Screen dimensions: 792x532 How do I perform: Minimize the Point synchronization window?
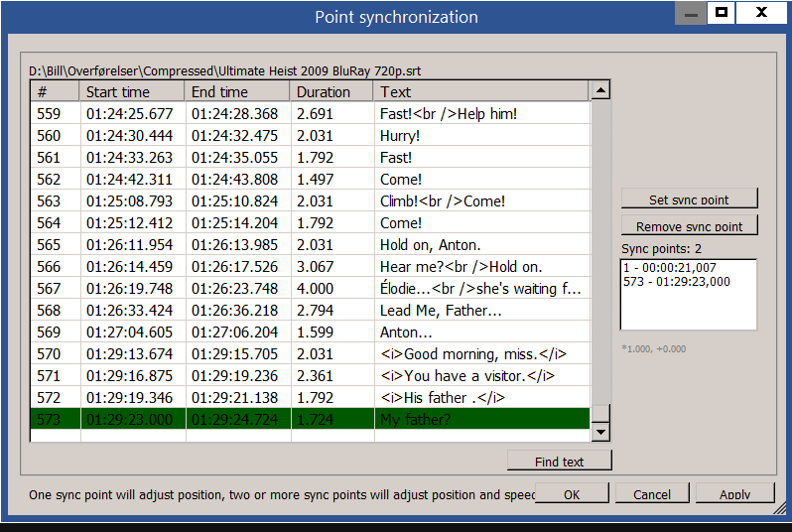click(x=691, y=13)
